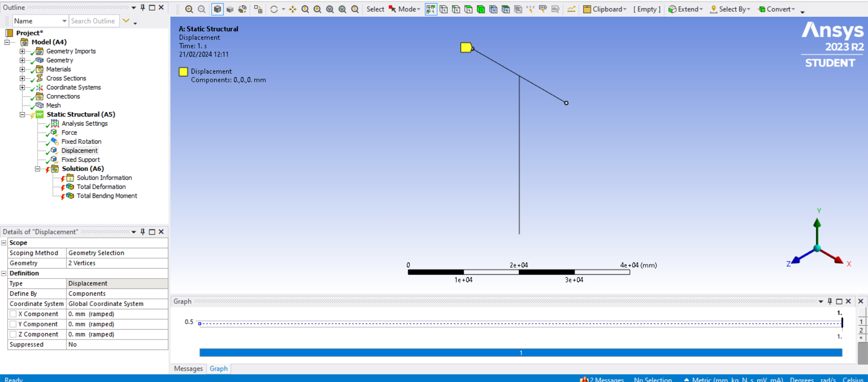
Task: Click the Displacement legend yellow swatch
Action: [x=183, y=71]
